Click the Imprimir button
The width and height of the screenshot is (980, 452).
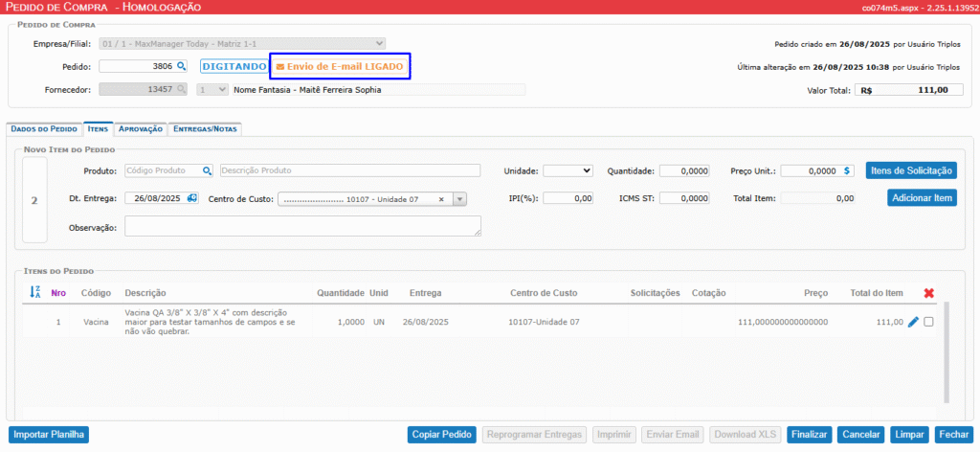tap(613, 435)
